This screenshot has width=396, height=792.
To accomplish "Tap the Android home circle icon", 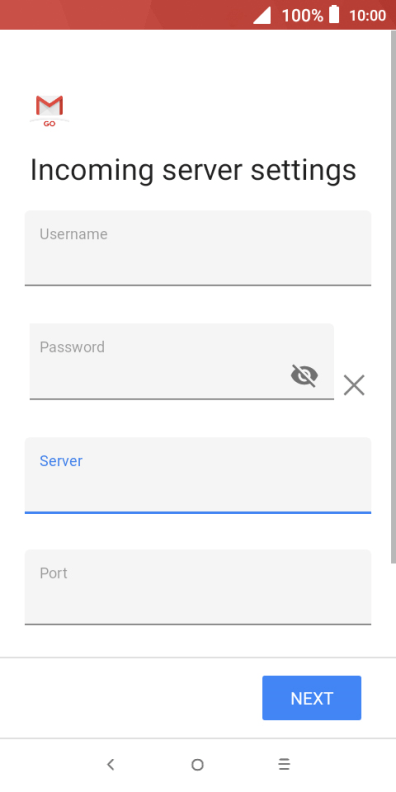I will pos(197,765).
